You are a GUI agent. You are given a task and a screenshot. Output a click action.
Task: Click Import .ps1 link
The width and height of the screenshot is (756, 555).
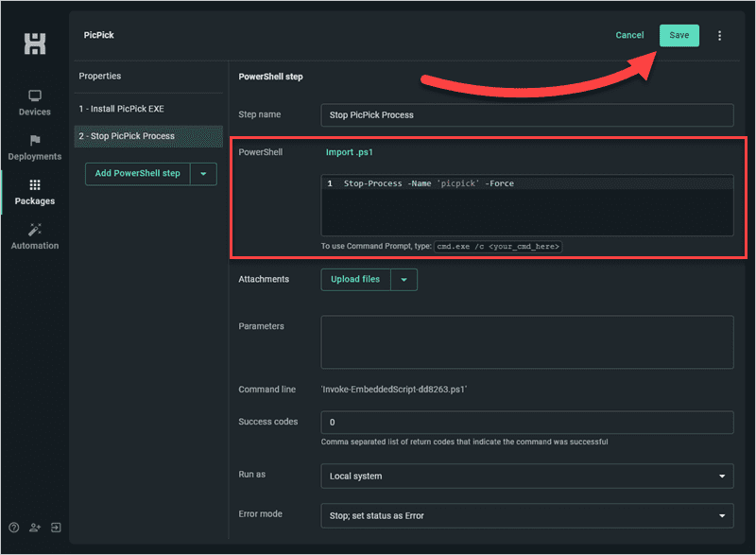[349, 152]
